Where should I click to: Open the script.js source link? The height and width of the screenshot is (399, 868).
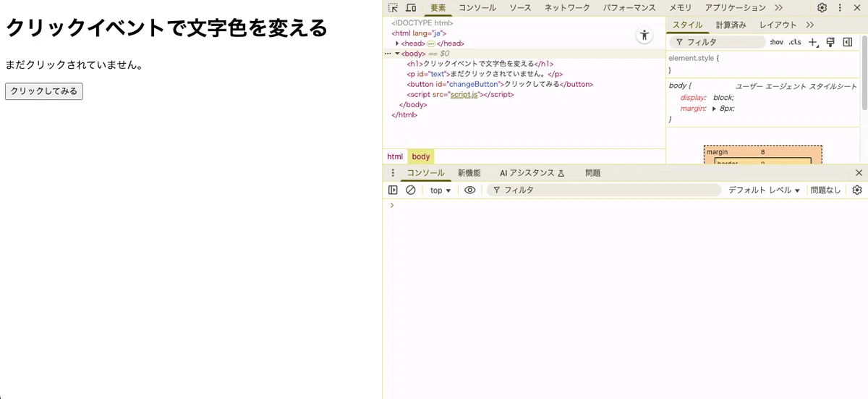(x=464, y=94)
